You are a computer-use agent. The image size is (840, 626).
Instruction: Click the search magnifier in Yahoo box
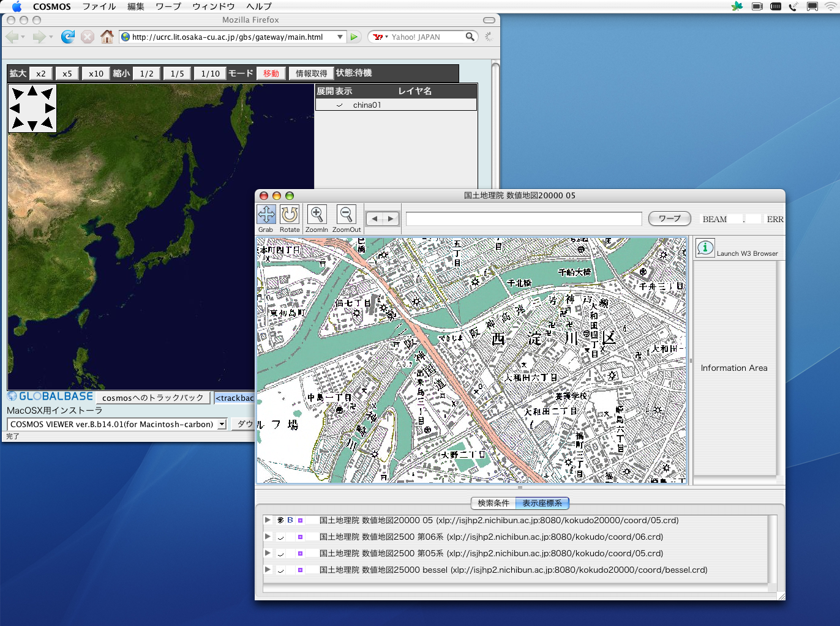[470, 37]
